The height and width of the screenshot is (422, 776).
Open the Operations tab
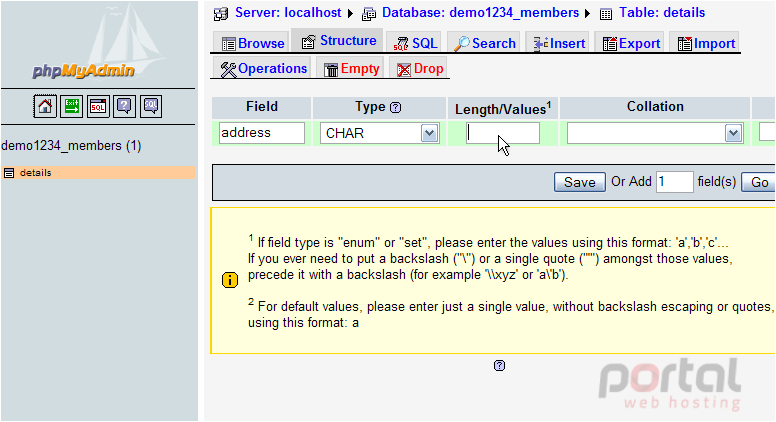(x=262, y=68)
